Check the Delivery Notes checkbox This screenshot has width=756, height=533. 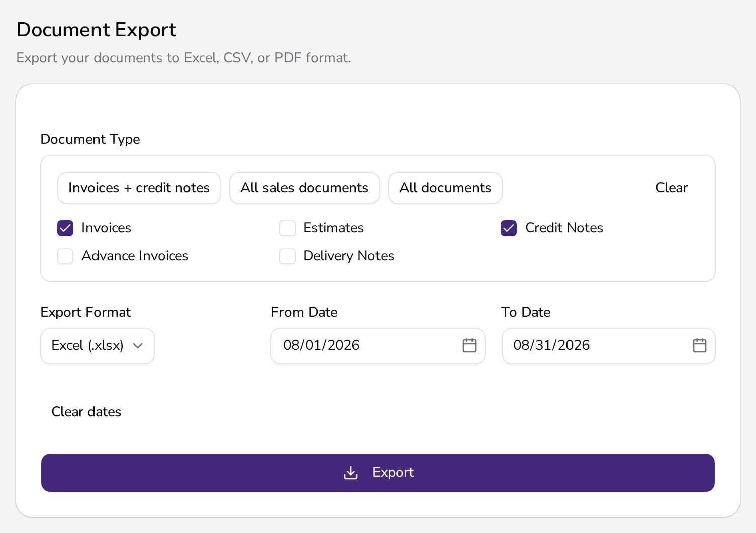tap(288, 256)
